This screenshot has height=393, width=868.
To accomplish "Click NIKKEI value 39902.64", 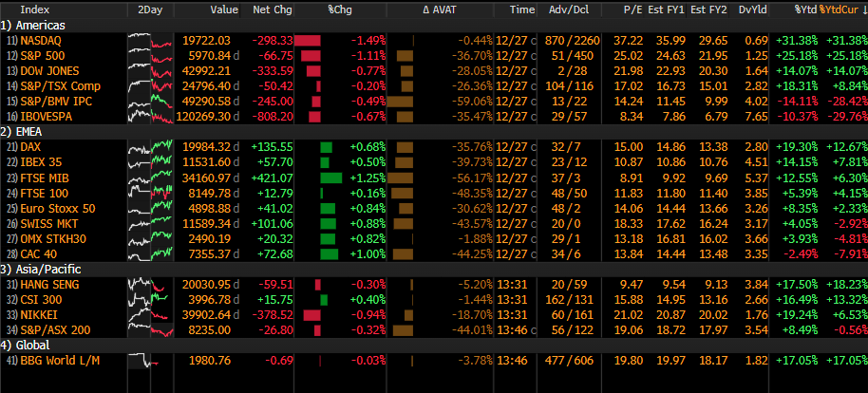I will [x=206, y=315].
